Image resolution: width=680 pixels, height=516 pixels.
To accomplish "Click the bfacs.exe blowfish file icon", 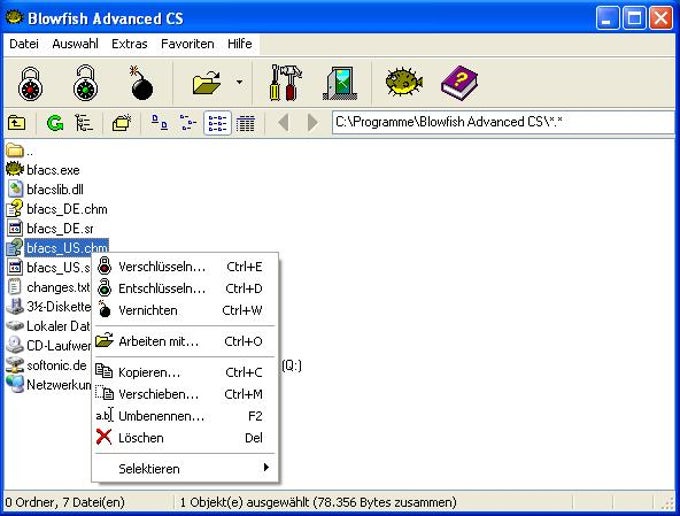I will (15, 169).
